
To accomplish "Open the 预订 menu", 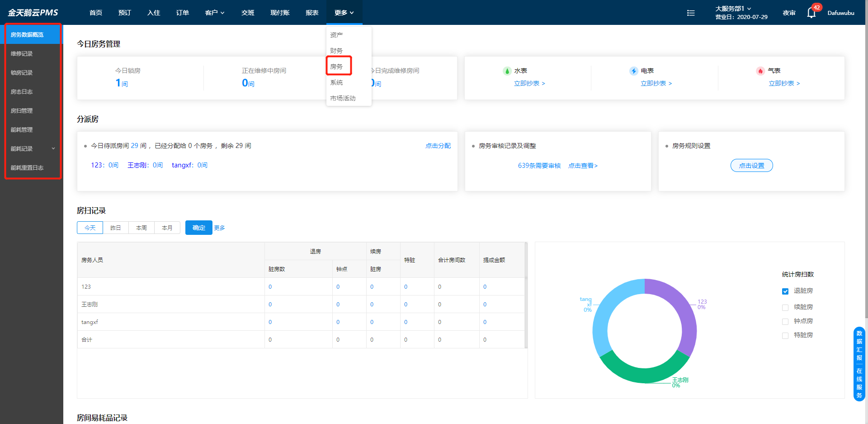I will click(125, 13).
